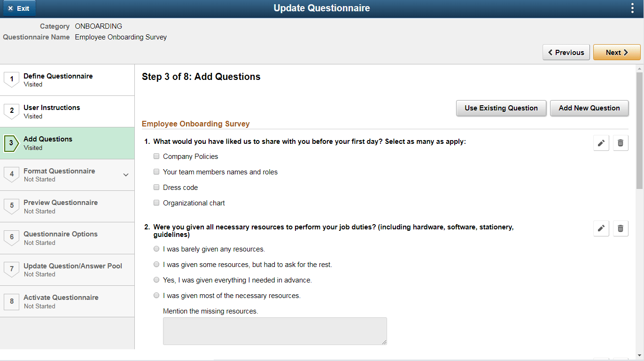Image resolution: width=644 pixels, height=361 pixels.
Task: Edit question 1 using the pencil icon
Action: (x=601, y=143)
